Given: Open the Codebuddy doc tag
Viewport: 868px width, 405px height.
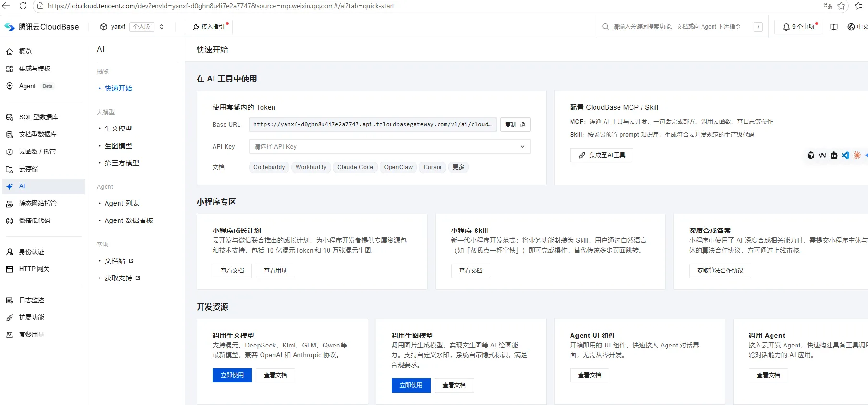Looking at the screenshot, I should click(x=269, y=167).
